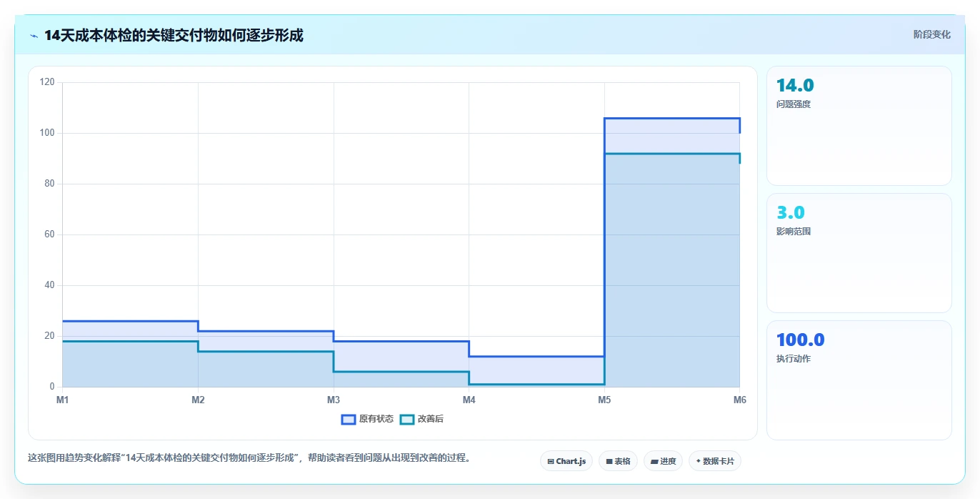Click the 40 y-axis value
Screen dimensions: 980x499
coord(49,285)
